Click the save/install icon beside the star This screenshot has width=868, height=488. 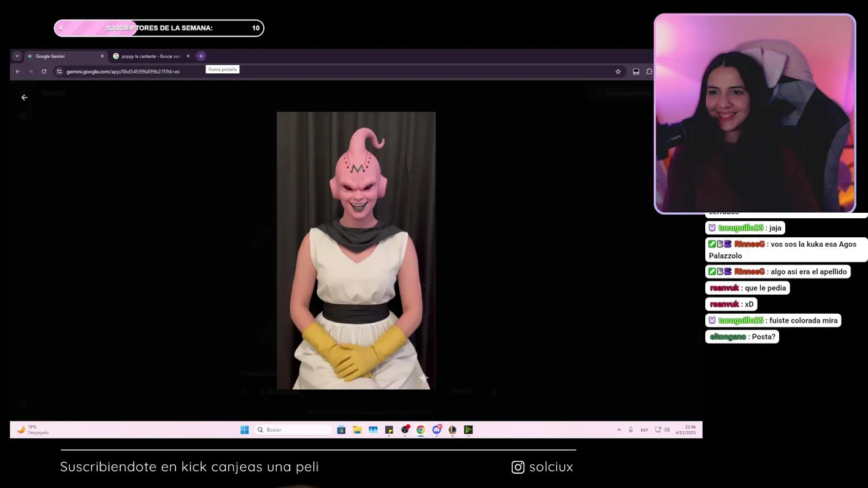pos(636,71)
